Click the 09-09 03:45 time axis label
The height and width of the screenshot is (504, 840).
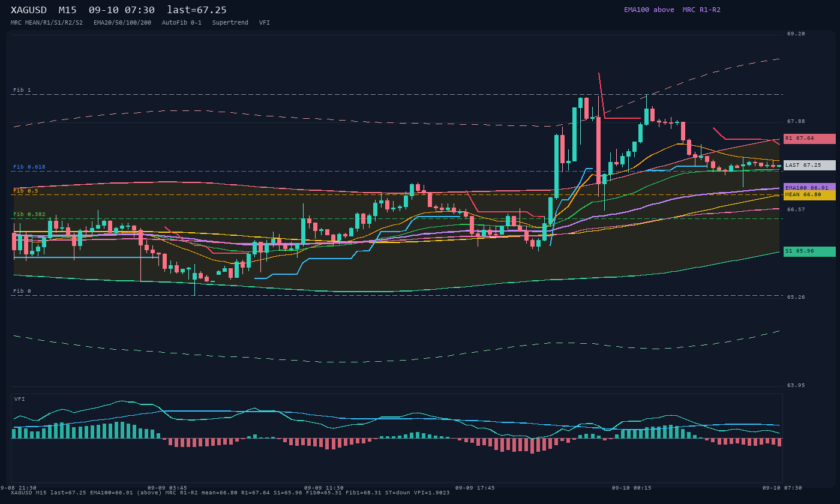(167, 488)
